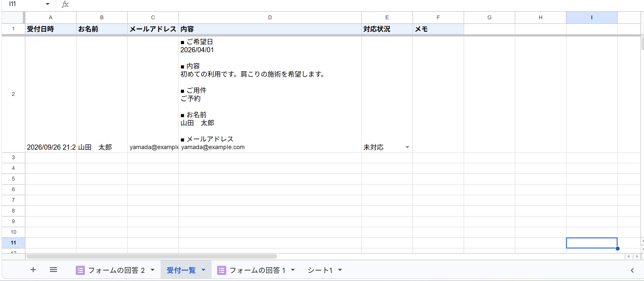Image resolution: width=644 pixels, height=281 pixels.
Task: Click form icon on フォームの回答 2 tab
Action: pos(80,270)
